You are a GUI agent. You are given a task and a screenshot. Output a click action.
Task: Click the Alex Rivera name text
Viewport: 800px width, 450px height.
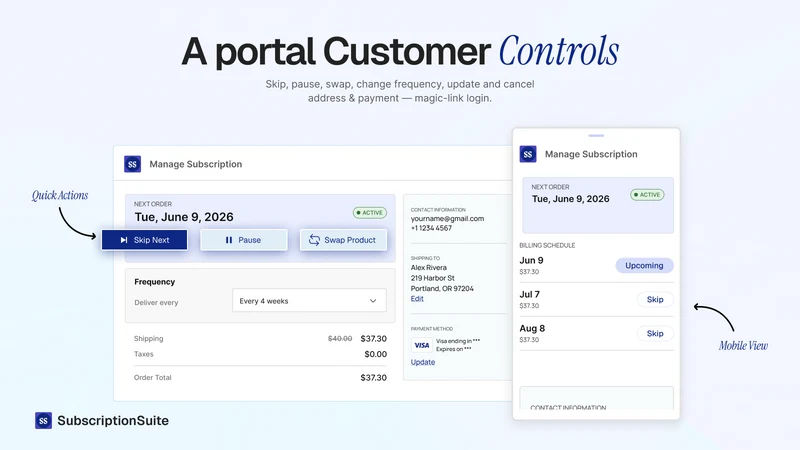point(429,267)
